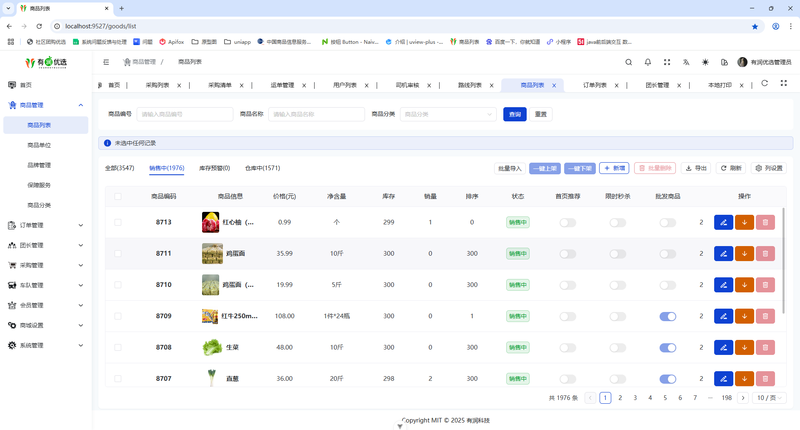Image resolution: width=800 pixels, height=430 pixels.
Task: Click orange down-arrow icon for product 8711
Action: click(x=744, y=254)
